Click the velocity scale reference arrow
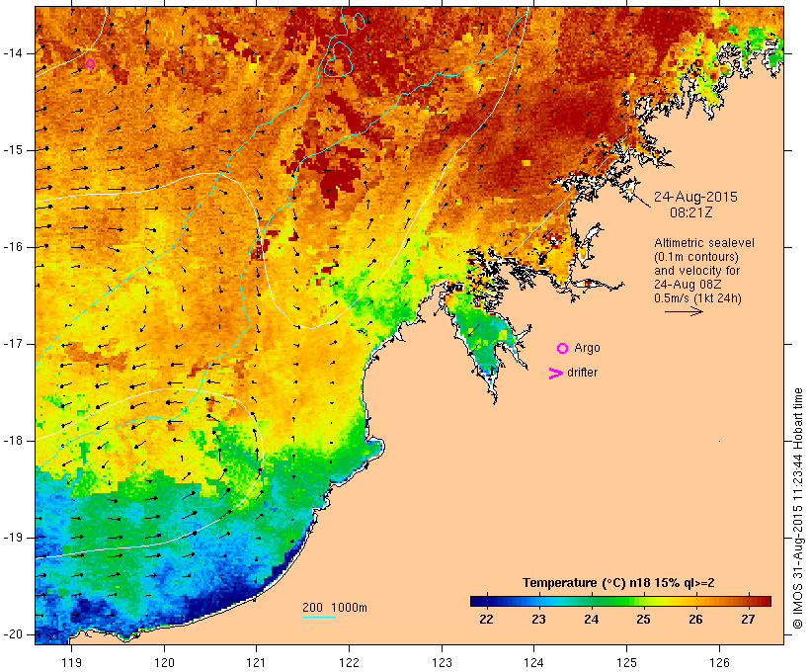 click(x=684, y=311)
